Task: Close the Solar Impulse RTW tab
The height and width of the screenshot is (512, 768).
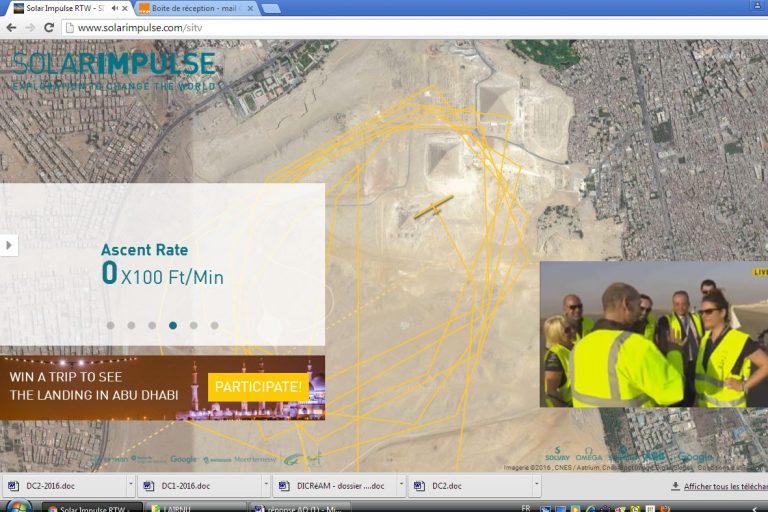Action: pos(127,8)
